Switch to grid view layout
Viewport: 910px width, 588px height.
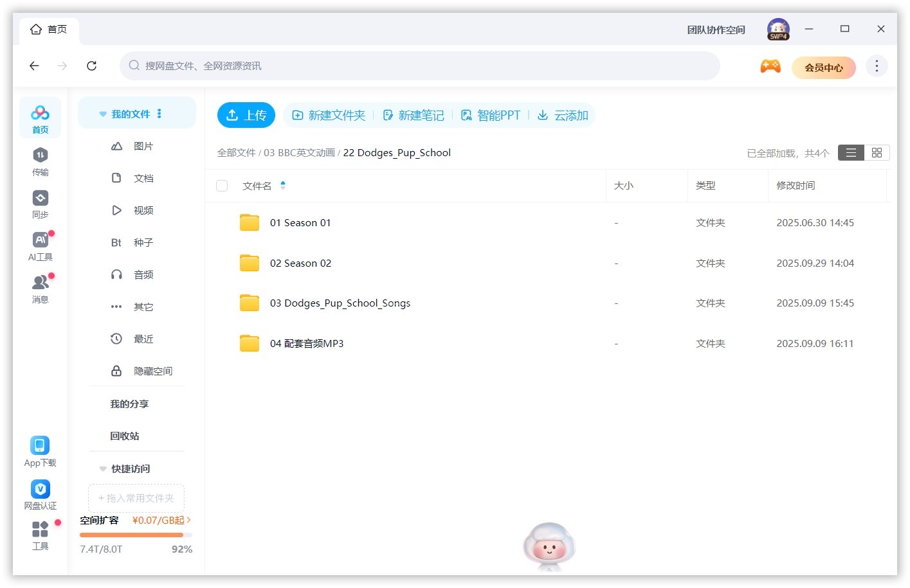pyautogui.click(x=877, y=152)
